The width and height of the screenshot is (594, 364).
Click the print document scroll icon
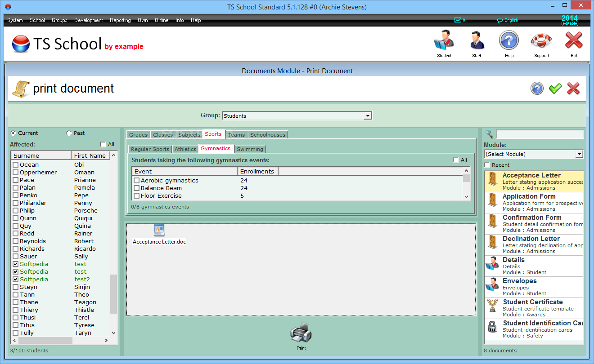coord(21,89)
